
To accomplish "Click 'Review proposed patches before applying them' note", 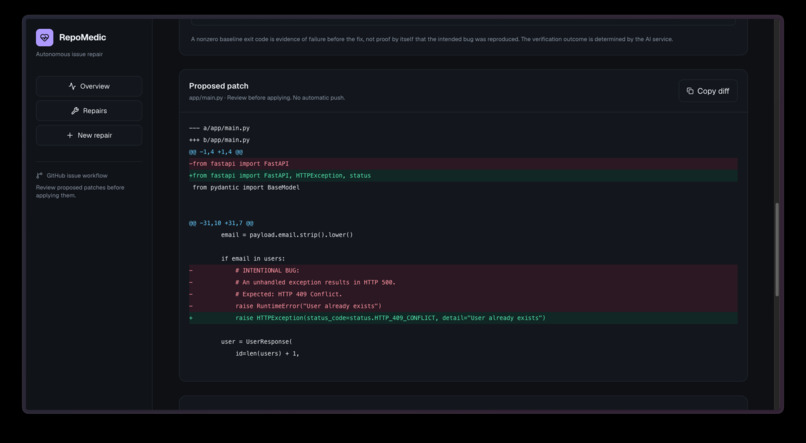I will click(80, 192).
